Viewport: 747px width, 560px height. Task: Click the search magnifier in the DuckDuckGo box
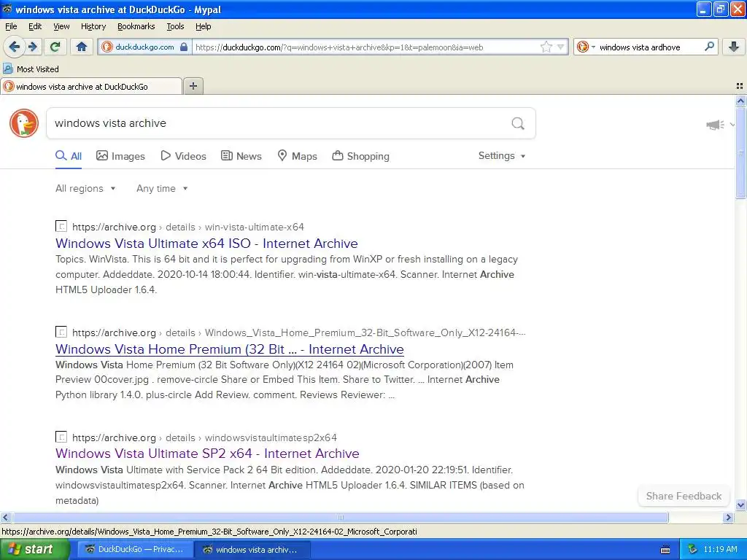pos(518,123)
